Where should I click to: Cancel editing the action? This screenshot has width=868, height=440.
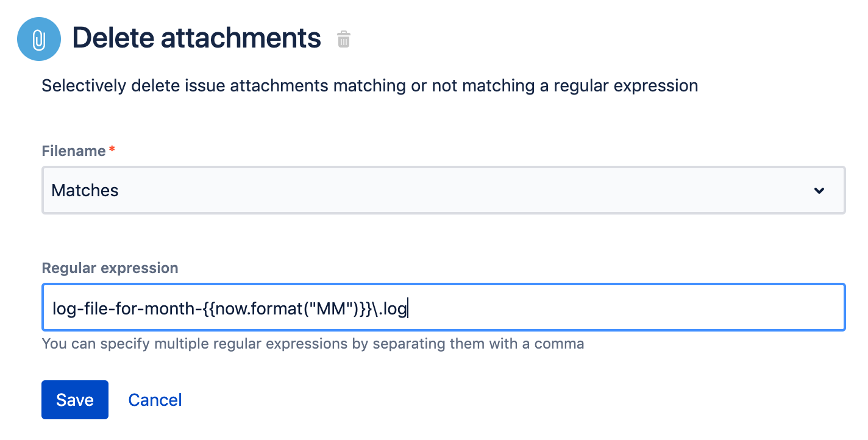coord(155,400)
